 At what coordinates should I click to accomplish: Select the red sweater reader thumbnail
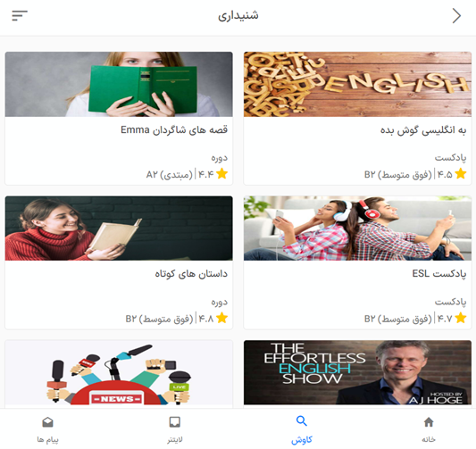[119, 229]
